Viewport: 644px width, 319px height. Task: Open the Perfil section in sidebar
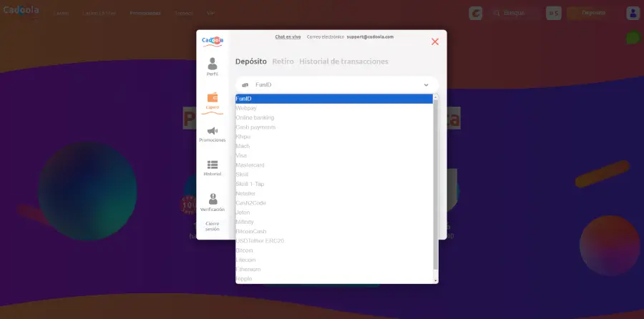(213, 67)
